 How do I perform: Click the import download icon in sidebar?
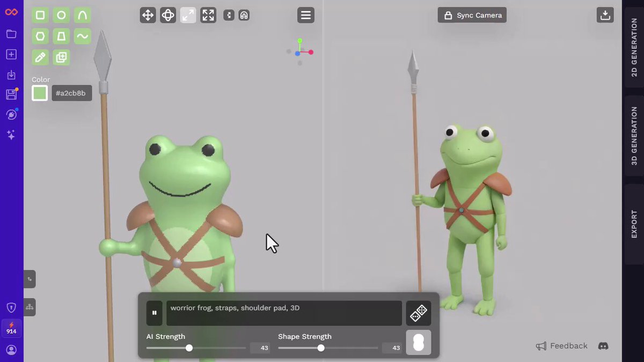11,75
